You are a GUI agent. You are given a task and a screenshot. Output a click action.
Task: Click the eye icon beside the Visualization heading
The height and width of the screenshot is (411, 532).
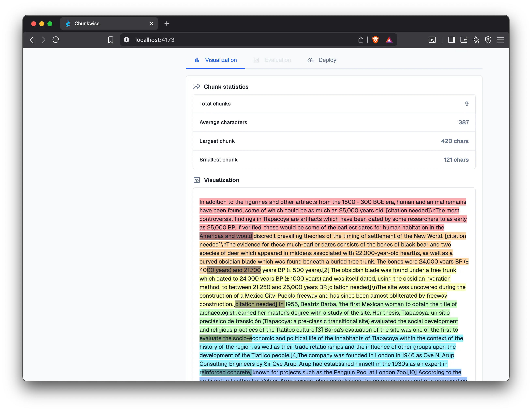point(197,180)
